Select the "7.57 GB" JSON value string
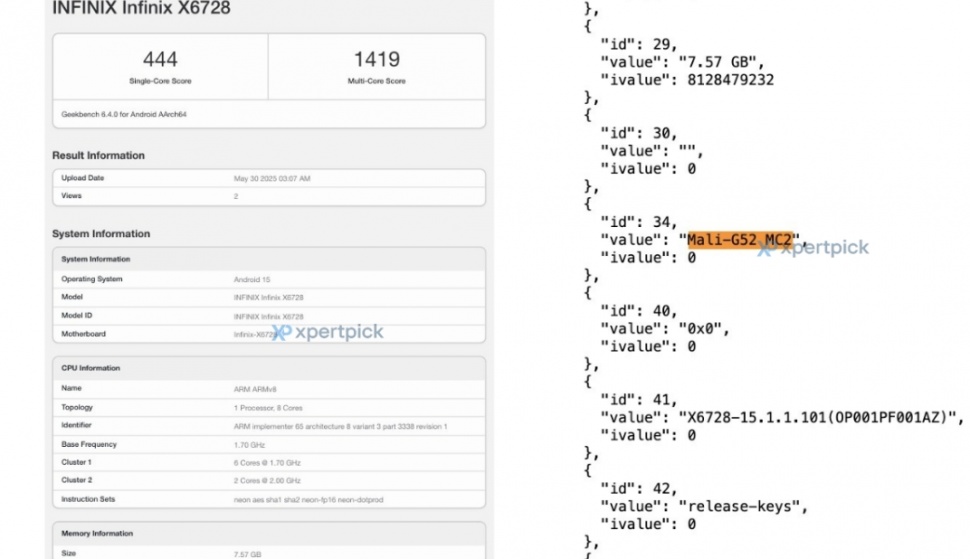The image size is (970, 559). pyautogui.click(x=718, y=62)
